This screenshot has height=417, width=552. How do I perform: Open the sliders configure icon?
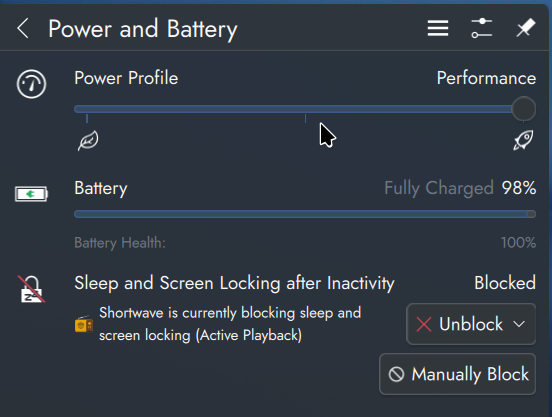click(481, 28)
